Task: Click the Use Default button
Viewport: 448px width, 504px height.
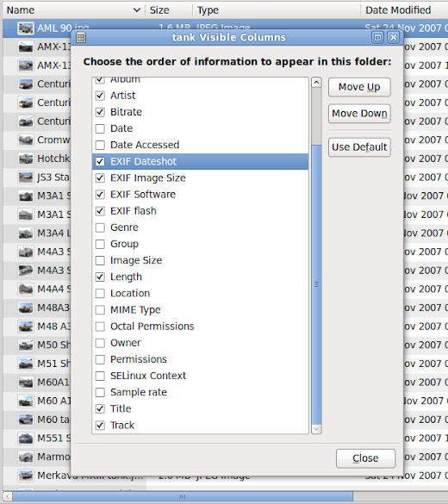Action: coord(359,147)
